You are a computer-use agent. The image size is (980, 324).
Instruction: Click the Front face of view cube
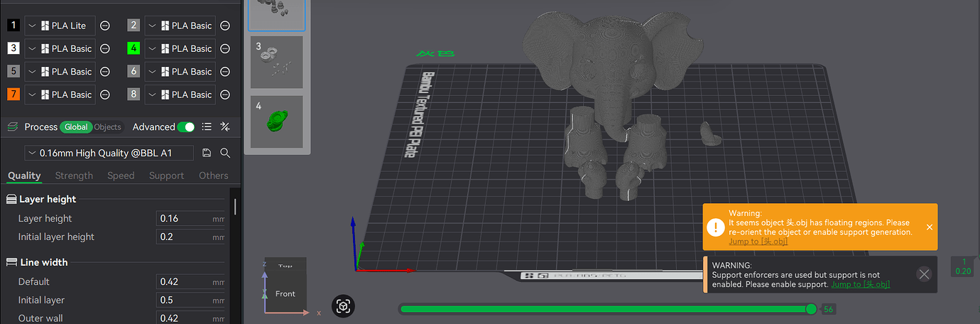coord(285,293)
